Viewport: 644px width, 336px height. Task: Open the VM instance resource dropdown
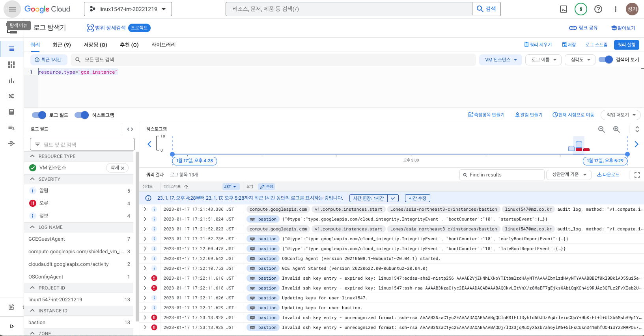tap(501, 60)
